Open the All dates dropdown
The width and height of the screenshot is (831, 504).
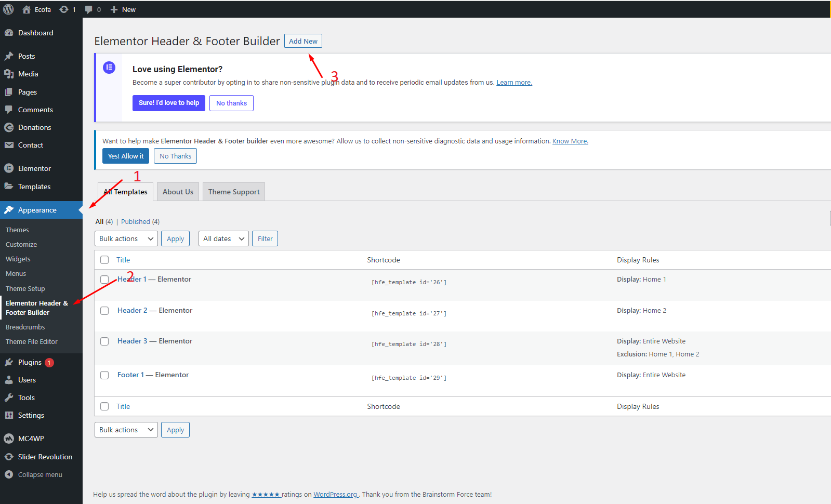[223, 238]
